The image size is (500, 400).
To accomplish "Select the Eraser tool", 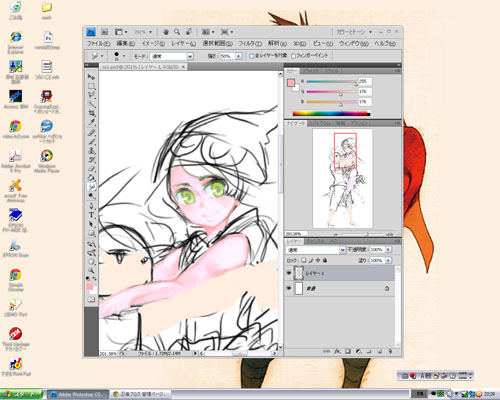I will pyautogui.click(x=91, y=169).
